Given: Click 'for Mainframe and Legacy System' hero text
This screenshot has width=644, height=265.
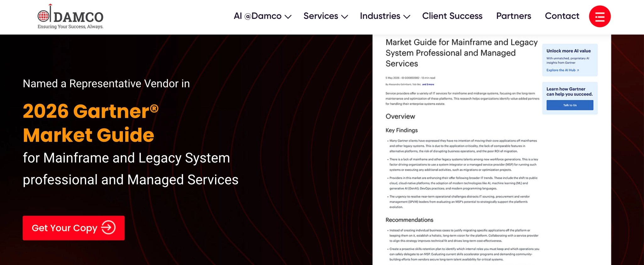Looking at the screenshot, I should (126, 158).
